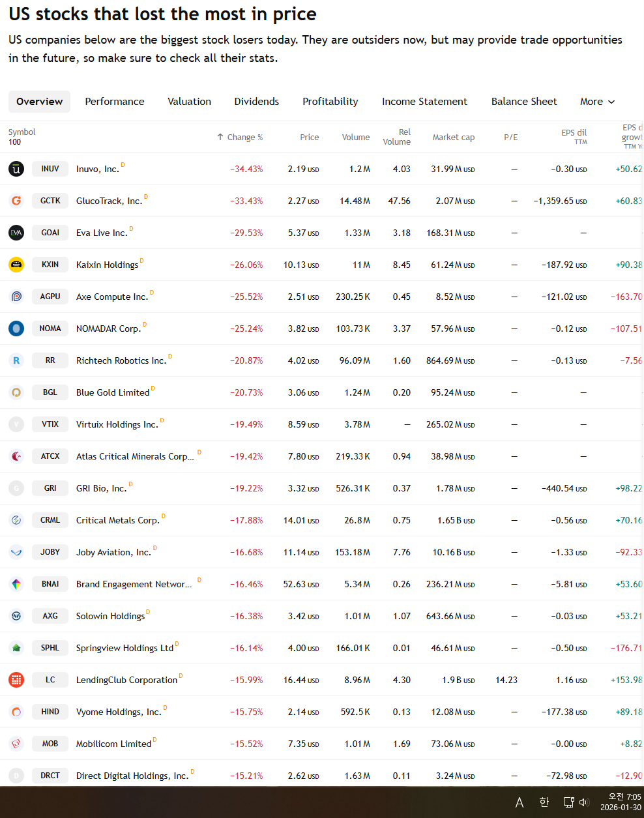The width and height of the screenshot is (644, 818).
Task: Open the KXIN ticker link
Action: coord(50,265)
